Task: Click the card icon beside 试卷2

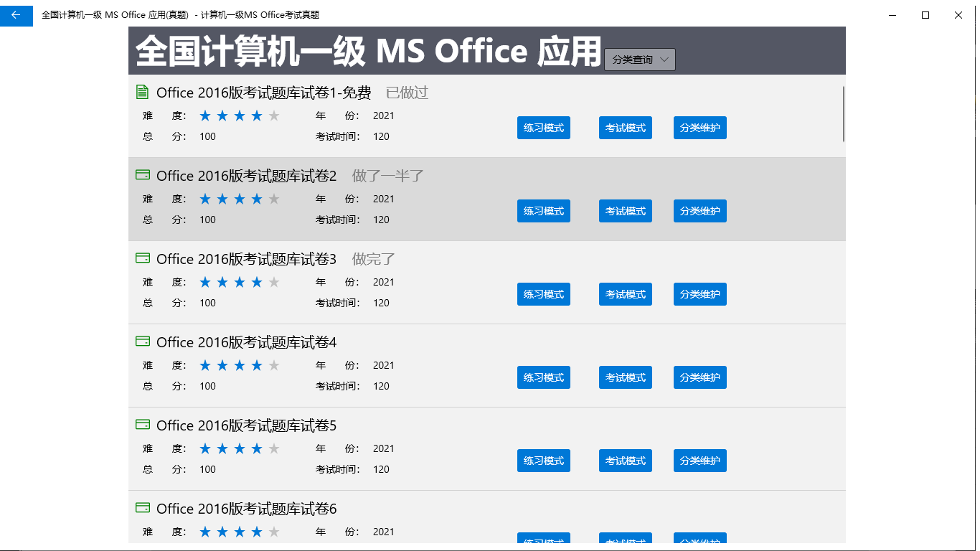Action: point(143,174)
